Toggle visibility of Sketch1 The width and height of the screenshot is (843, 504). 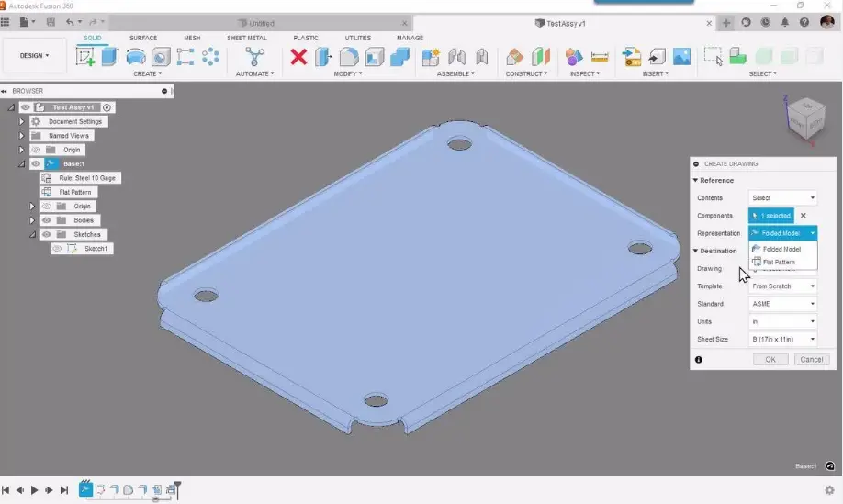click(57, 248)
